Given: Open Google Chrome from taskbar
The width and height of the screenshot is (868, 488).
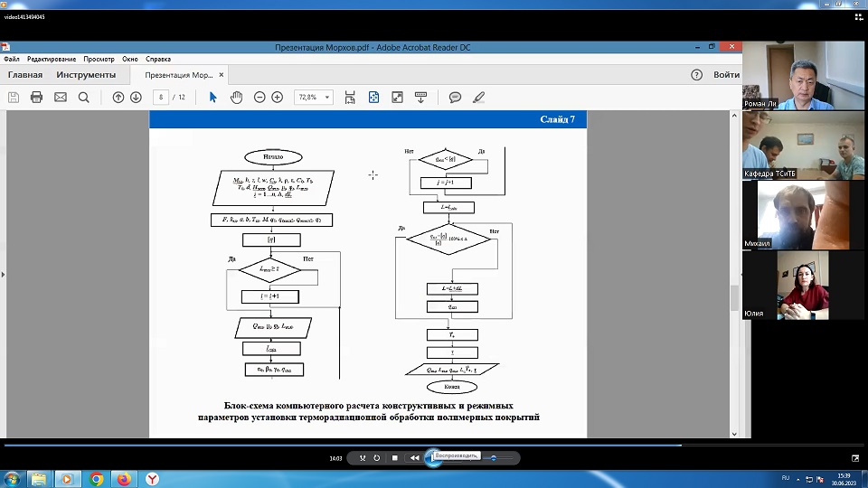Looking at the screenshot, I should pos(97,479).
